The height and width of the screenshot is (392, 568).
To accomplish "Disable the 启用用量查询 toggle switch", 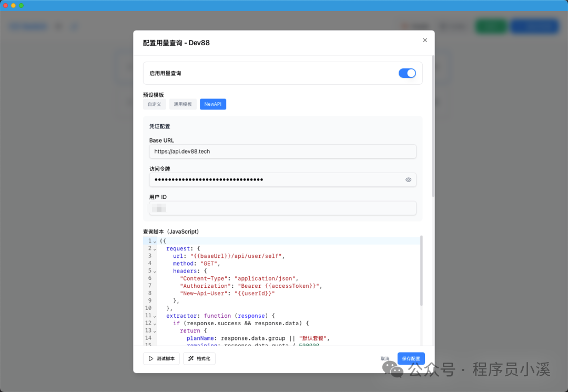I will tap(407, 73).
